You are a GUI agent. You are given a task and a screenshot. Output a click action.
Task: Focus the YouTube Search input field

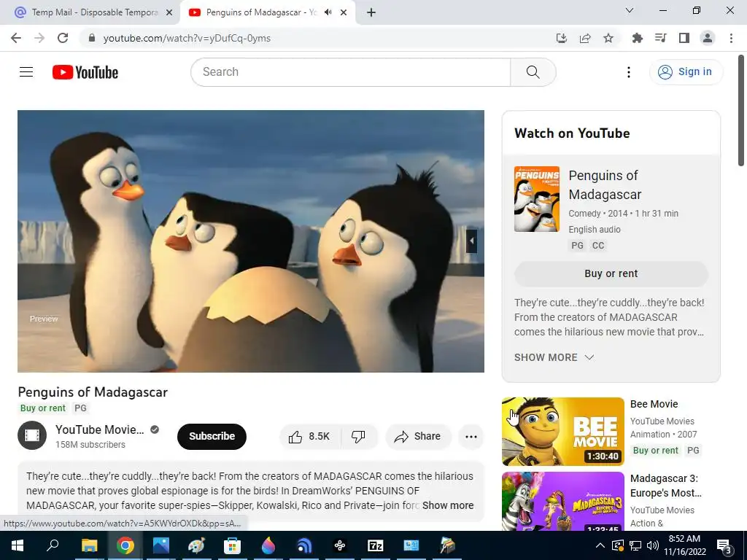[351, 72]
